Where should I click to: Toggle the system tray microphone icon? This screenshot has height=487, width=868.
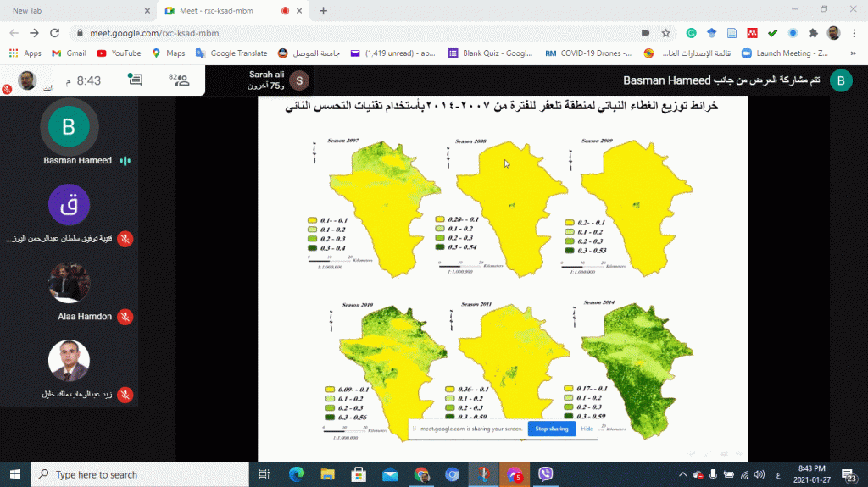coord(713,474)
